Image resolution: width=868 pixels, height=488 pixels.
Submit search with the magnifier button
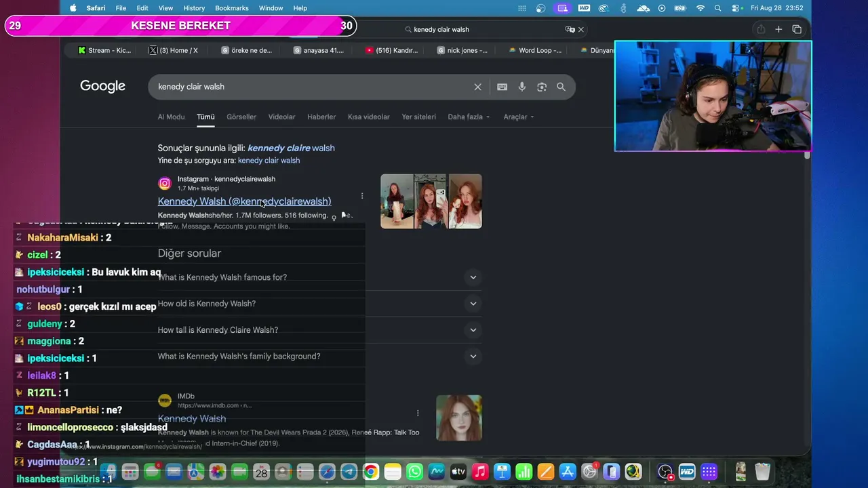(561, 87)
